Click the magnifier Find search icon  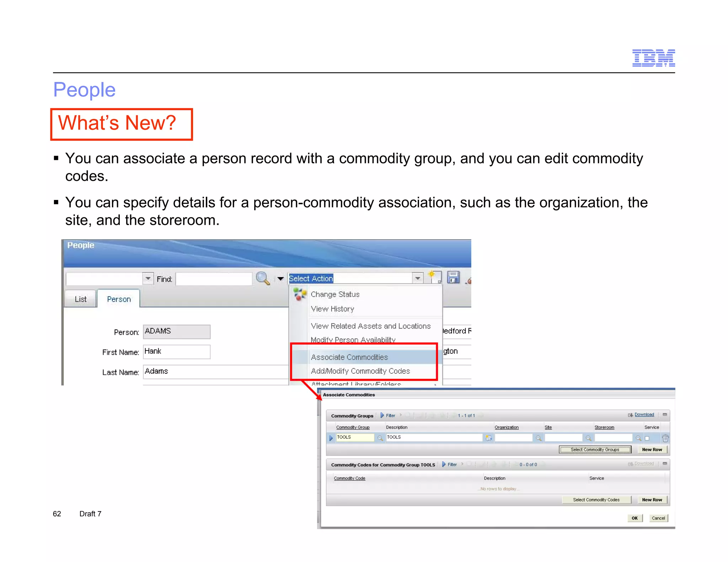pos(263,278)
